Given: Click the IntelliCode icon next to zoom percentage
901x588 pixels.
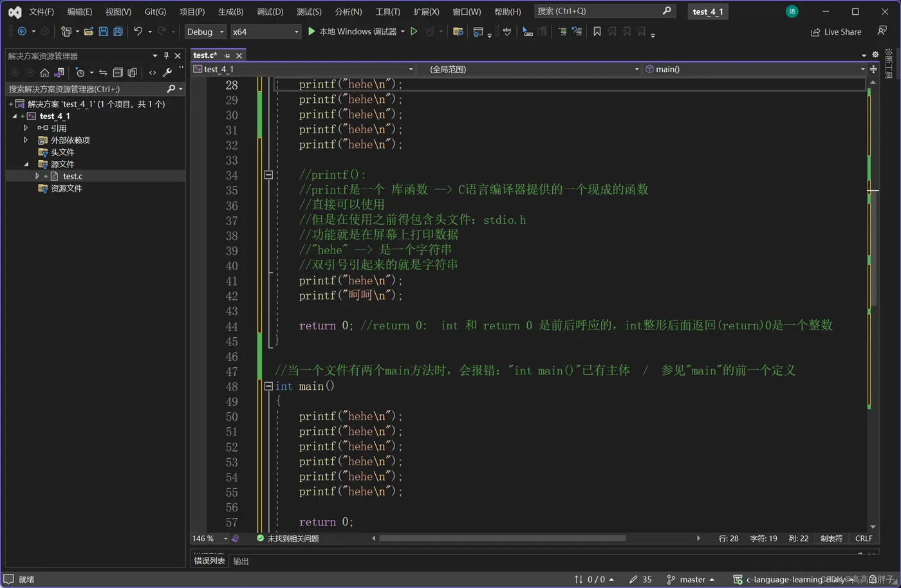Looking at the screenshot, I should click(236, 538).
